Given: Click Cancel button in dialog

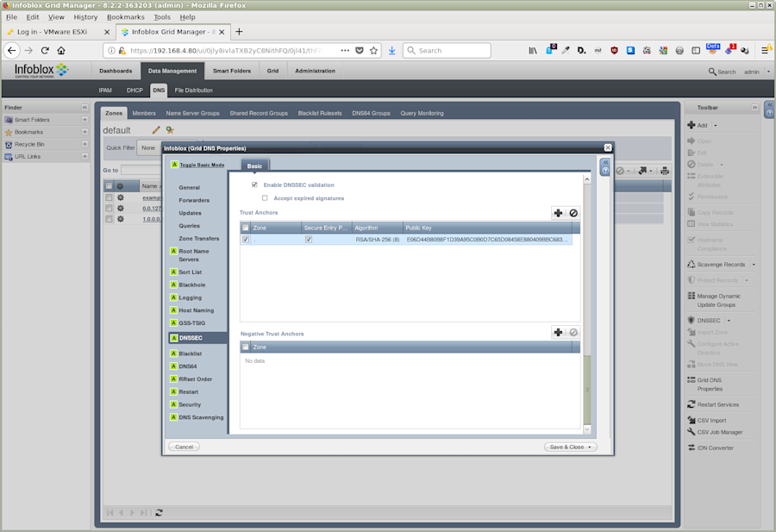Looking at the screenshot, I should click(185, 447).
